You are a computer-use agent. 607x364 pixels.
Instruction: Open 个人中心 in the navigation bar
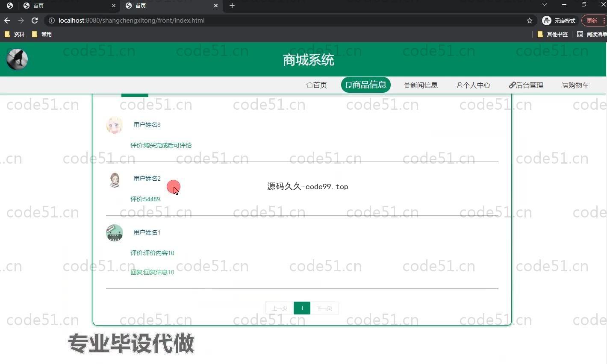474,85
